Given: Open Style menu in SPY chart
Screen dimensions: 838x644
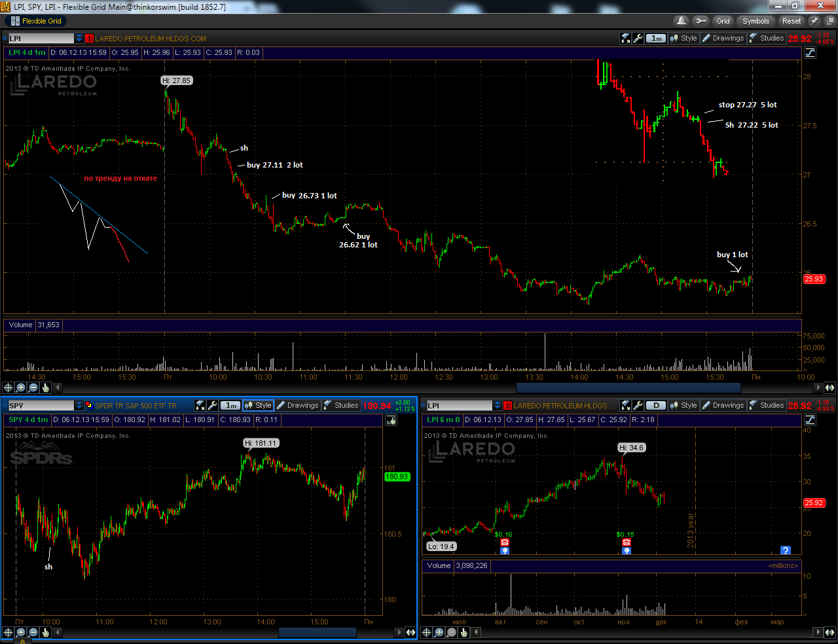Looking at the screenshot, I should [x=258, y=406].
